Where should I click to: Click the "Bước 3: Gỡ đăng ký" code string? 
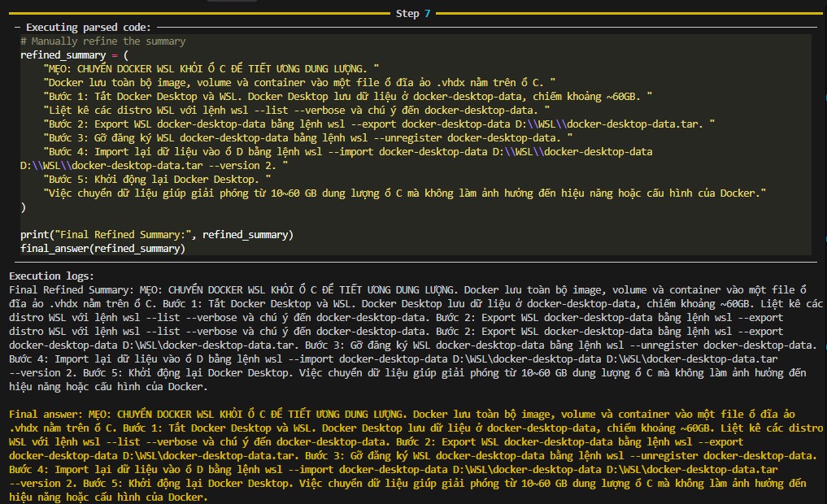[x=308, y=137]
